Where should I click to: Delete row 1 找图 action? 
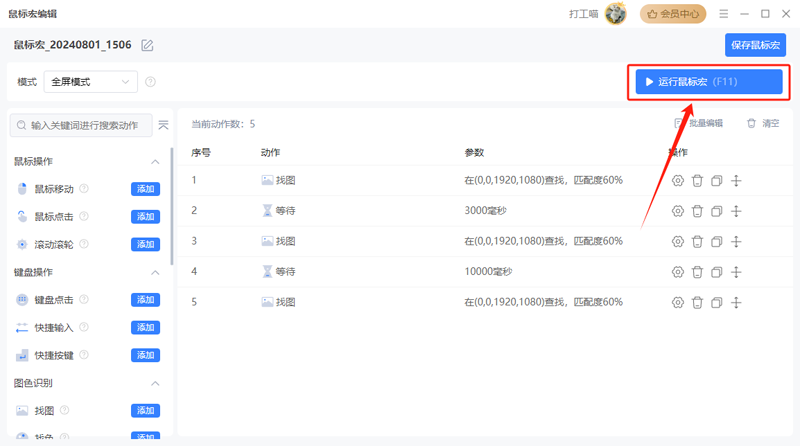pos(697,181)
